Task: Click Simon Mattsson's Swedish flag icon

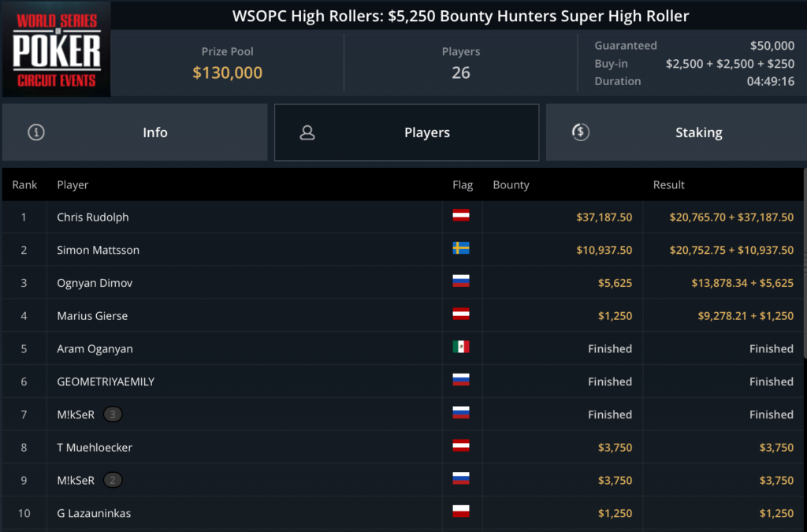Action: point(461,249)
